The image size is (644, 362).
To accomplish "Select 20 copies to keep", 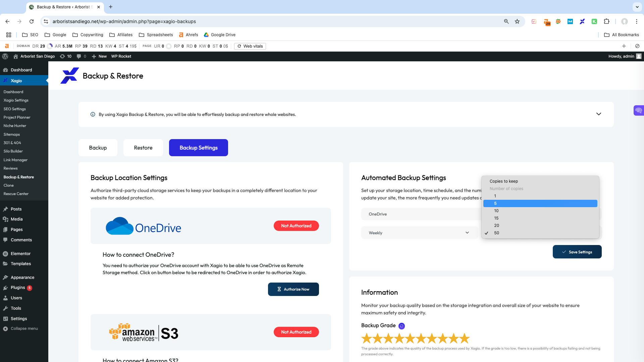I will [x=540, y=226].
